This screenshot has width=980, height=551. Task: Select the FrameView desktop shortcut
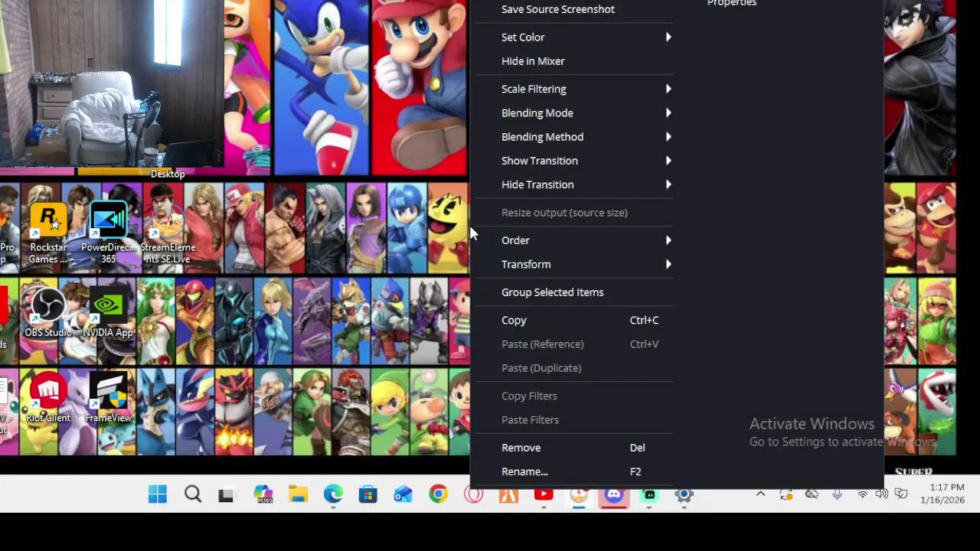tap(108, 398)
